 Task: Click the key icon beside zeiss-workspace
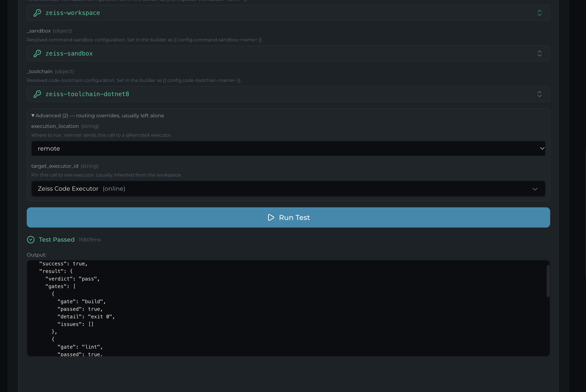[x=37, y=13]
